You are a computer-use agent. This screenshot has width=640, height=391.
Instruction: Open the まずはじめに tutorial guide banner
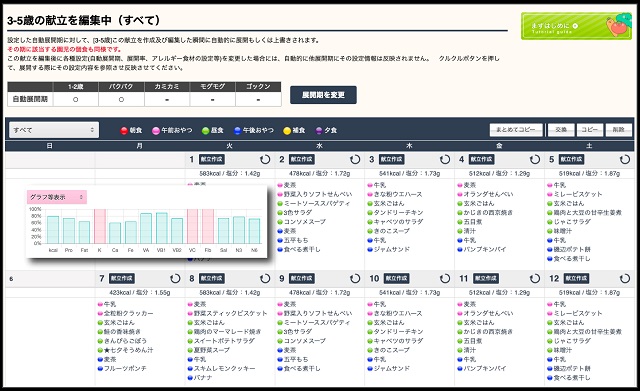pos(576,26)
